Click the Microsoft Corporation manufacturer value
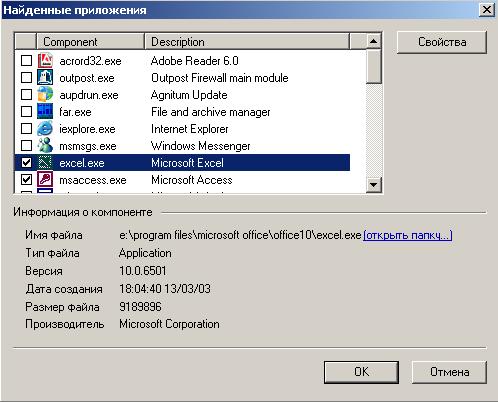Viewport: 498px width, 402px height. tap(169, 324)
